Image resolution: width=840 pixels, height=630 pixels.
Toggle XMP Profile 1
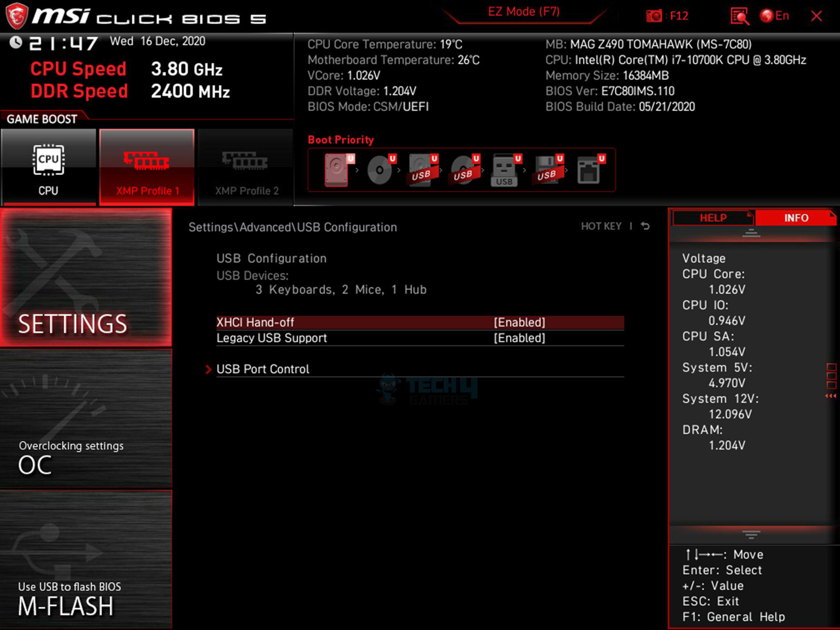(x=147, y=167)
